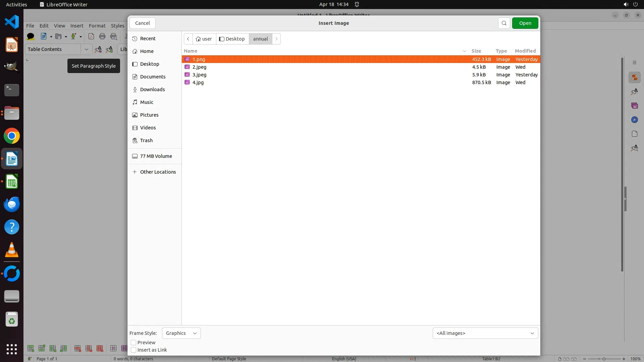Launch Visual Studio Code from dock
The width and height of the screenshot is (644, 362).
12,22
